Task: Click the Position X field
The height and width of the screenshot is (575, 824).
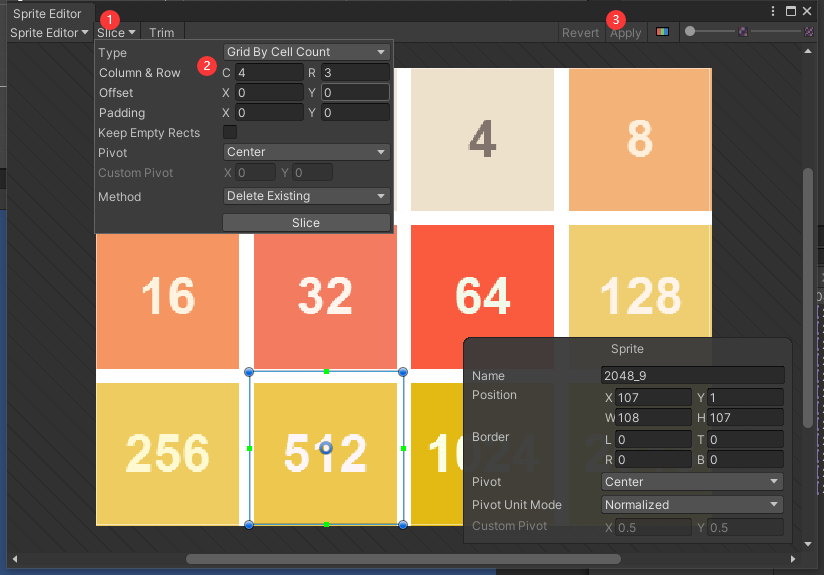Action: (x=653, y=397)
